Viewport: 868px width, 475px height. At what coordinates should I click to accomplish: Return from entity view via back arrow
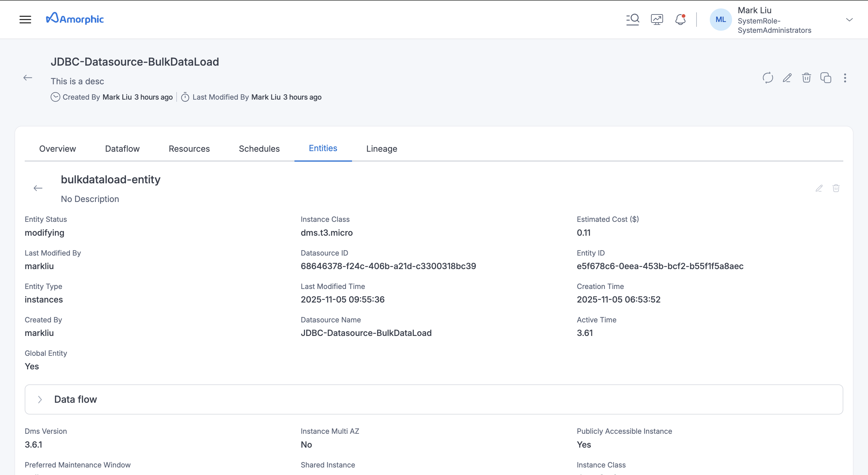click(38, 188)
